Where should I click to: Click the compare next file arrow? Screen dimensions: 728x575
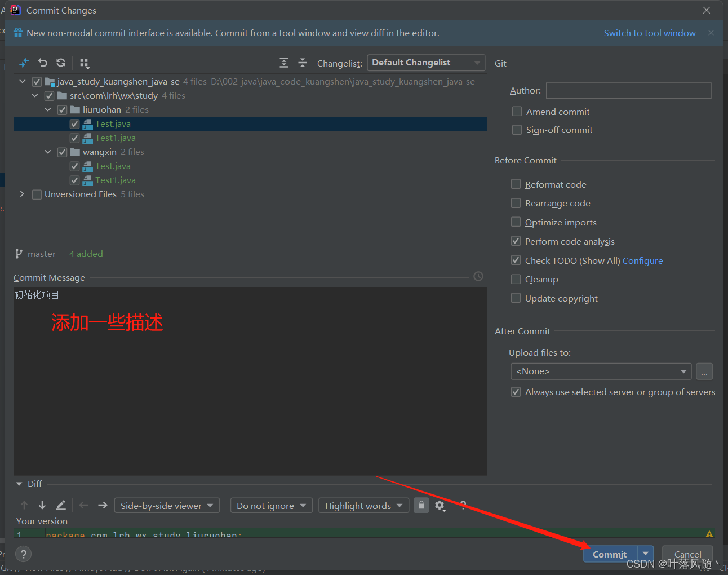click(x=103, y=505)
